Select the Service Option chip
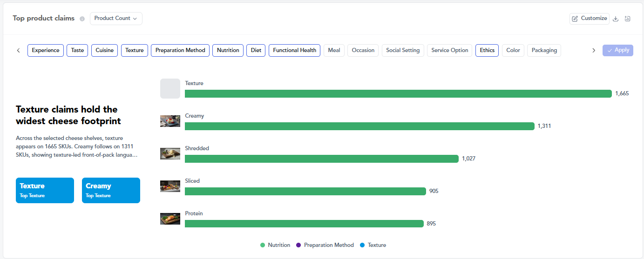This screenshot has width=644, height=259. pos(450,50)
